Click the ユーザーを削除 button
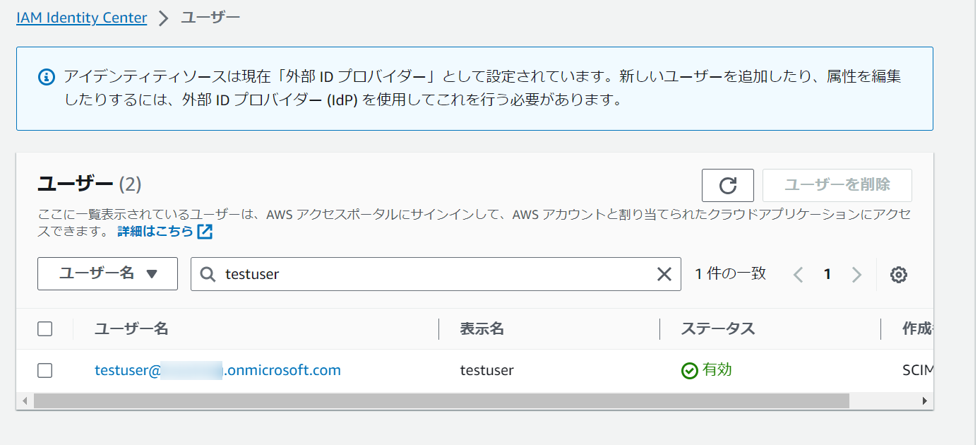Viewport: 980px width, 445px height. (x=837, y=185)
